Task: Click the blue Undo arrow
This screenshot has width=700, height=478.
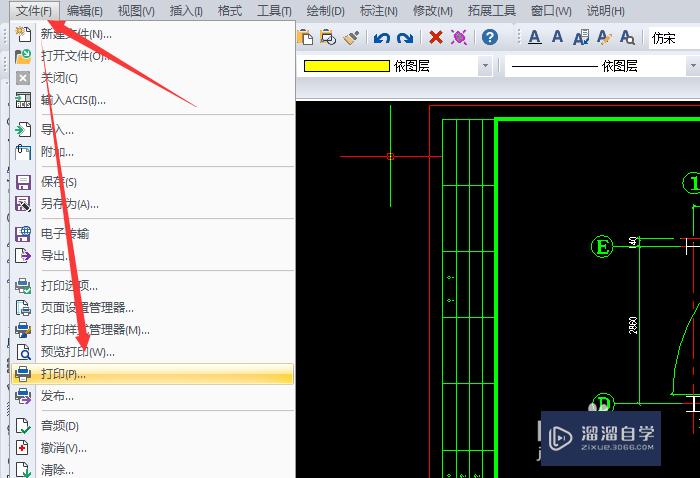Action: click(x=382, y=38)
